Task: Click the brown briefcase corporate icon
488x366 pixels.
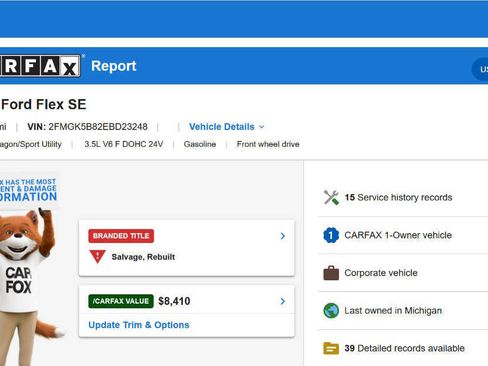Action: [331, 273]
